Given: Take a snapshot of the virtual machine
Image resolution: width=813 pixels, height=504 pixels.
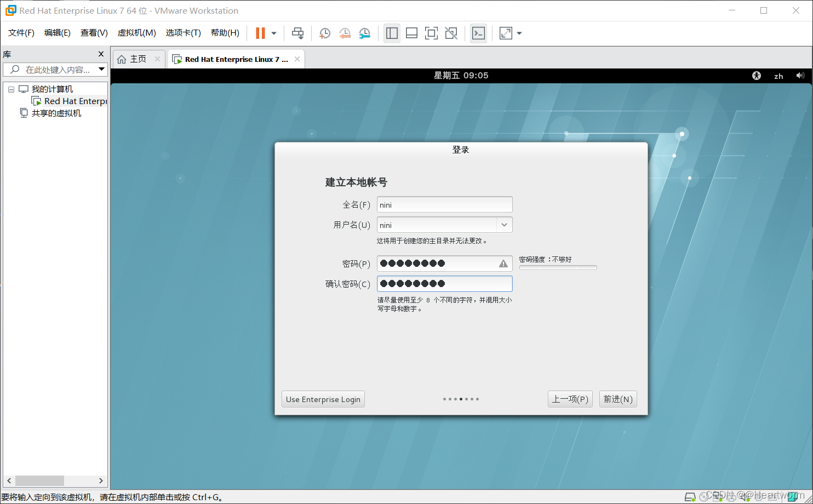Looking at the screenshot, I should point(325,33).
